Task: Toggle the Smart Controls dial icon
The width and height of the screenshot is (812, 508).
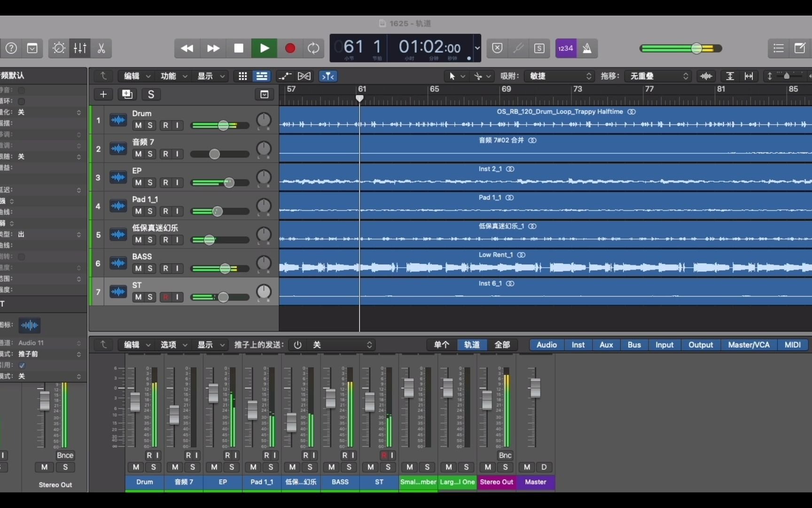Action: [59, 48]
